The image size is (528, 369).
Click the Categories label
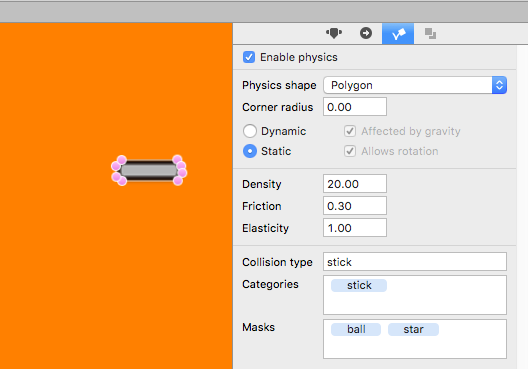point(270,284)
